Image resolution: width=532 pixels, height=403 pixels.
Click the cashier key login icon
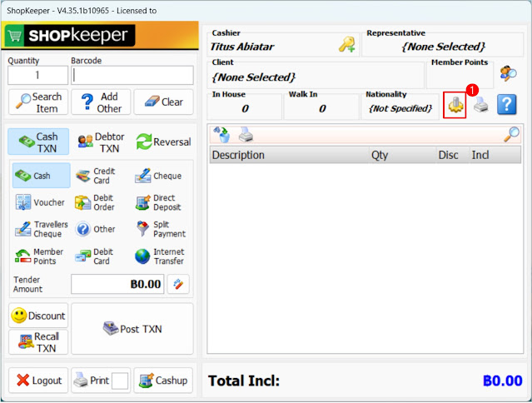click(346, 44)
